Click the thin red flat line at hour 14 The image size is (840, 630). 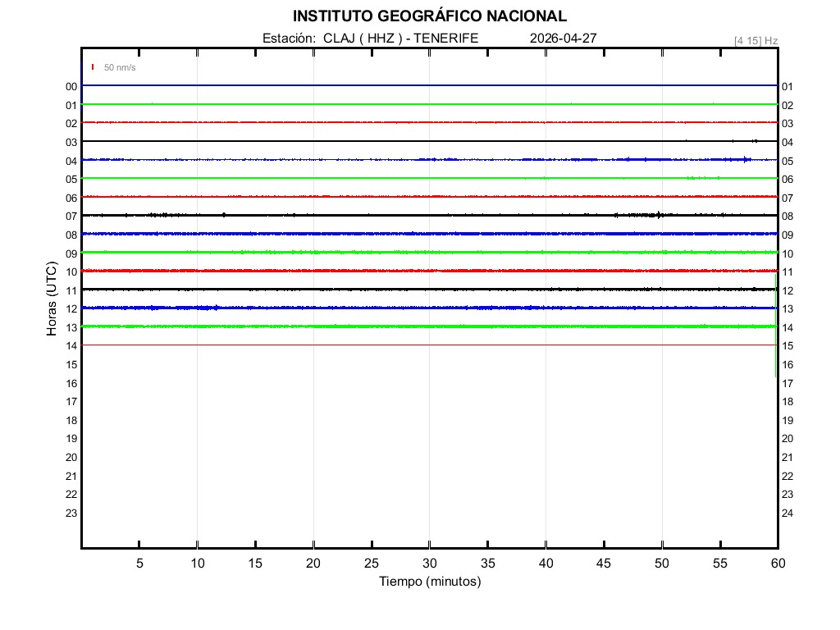click(x=410, y=345)
